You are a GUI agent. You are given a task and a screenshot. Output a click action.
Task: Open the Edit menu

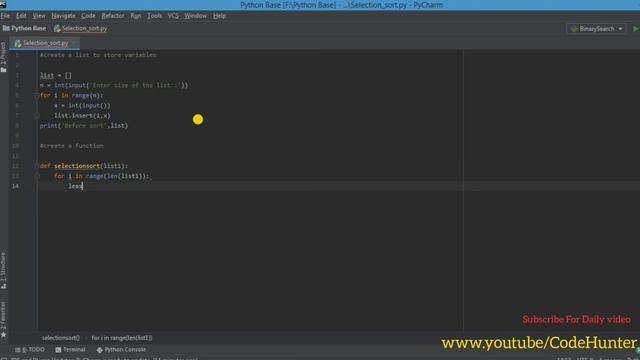21,16
